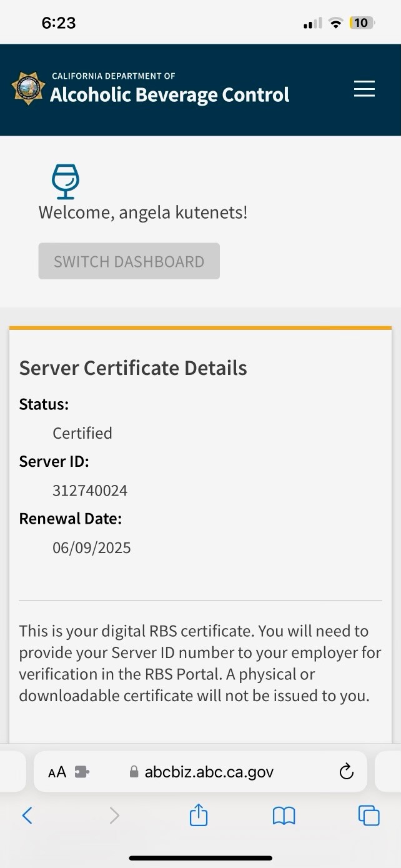Select the Server ID number 312740024

[90, 491]
